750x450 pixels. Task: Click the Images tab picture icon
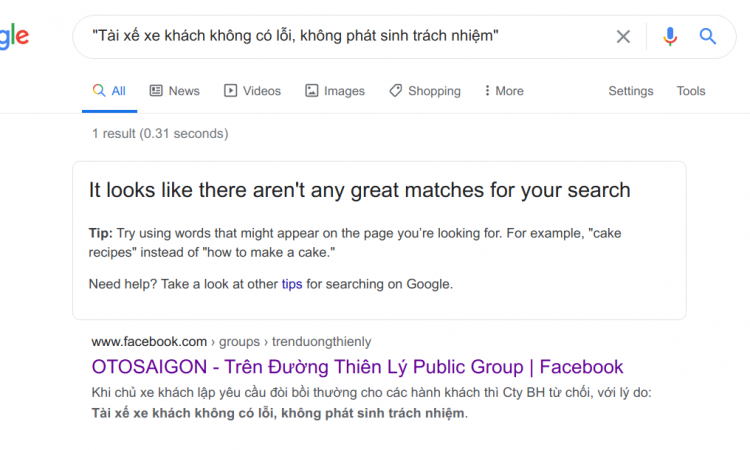point(311,90)
